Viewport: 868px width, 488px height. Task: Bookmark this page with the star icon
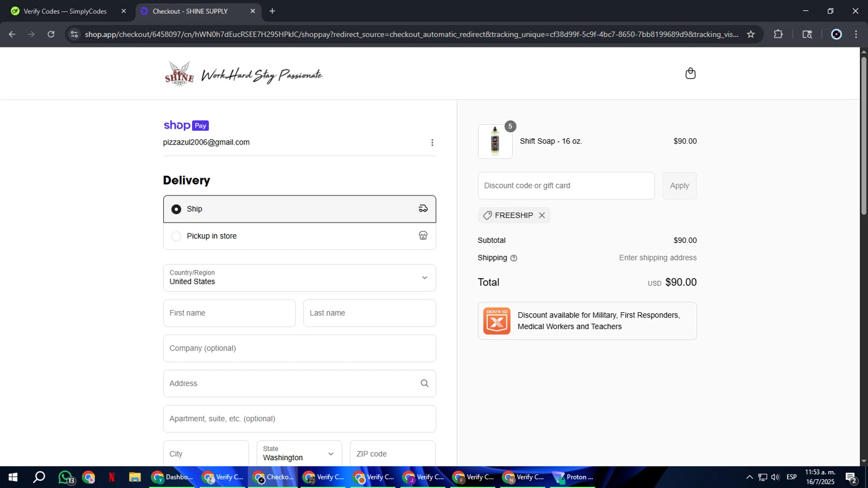tap(751, 34)
